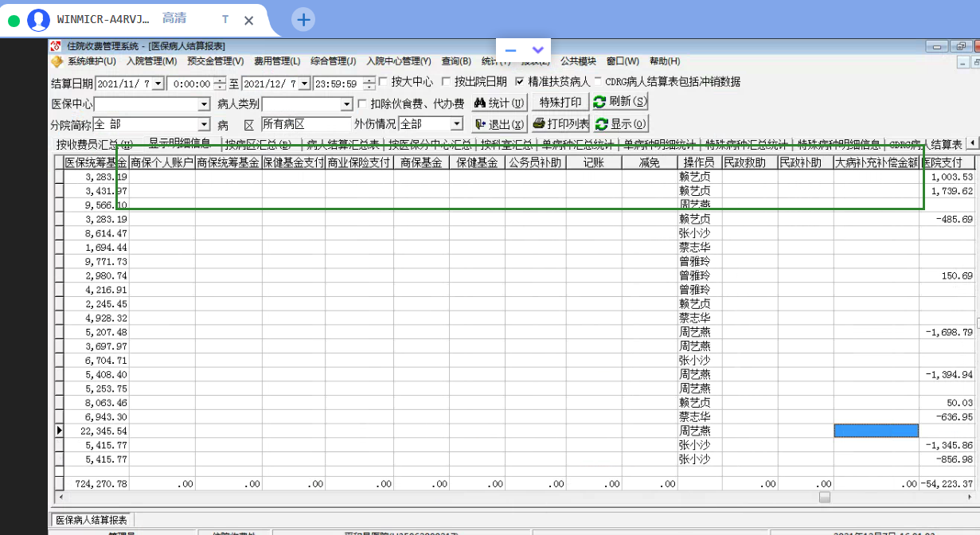
Task: Click the floating toolbar minimize dash icon
Action: 511,50
